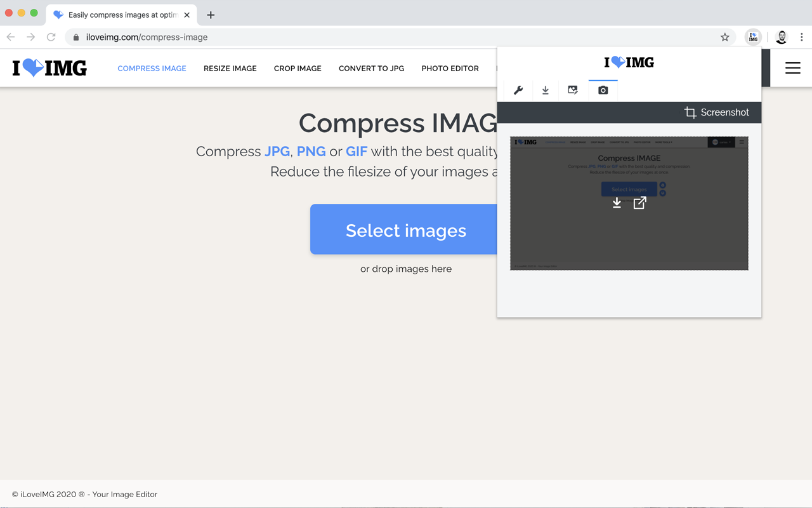
Task: Select the Screenshot camera tab in the popup
Action: pos(603,90)
